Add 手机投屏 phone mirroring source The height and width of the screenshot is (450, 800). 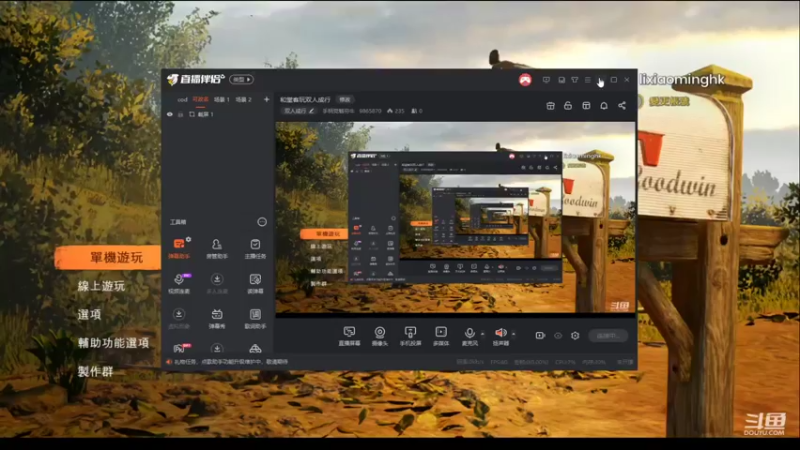pyautogui.click(x=410, y=336)
